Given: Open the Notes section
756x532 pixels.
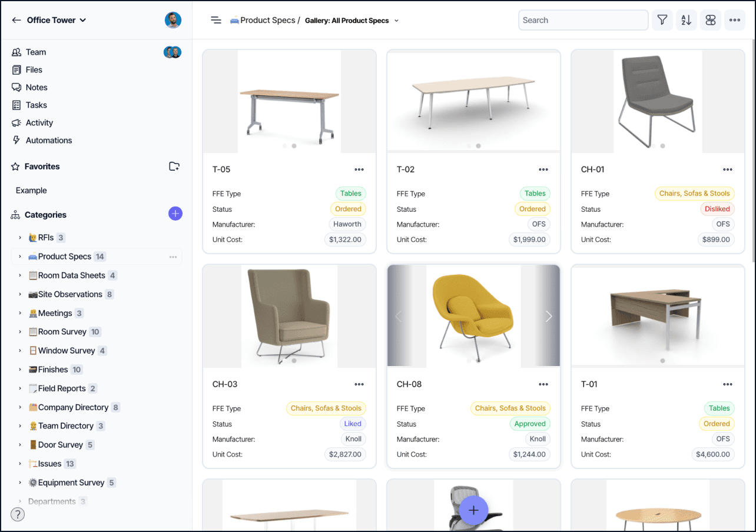Looking at the screenshot, I should click(x=37, y=88).
